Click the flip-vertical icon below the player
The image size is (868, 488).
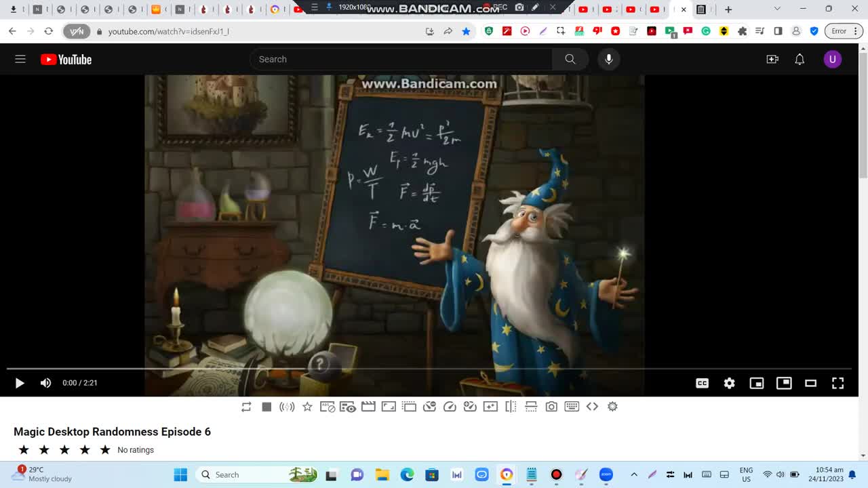click(531, 407)
